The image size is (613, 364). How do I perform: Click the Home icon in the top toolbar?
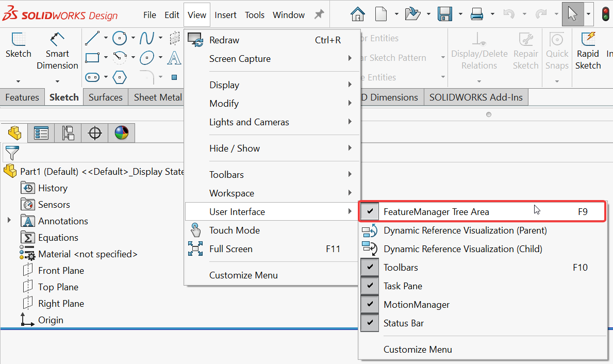pos(358,14)
